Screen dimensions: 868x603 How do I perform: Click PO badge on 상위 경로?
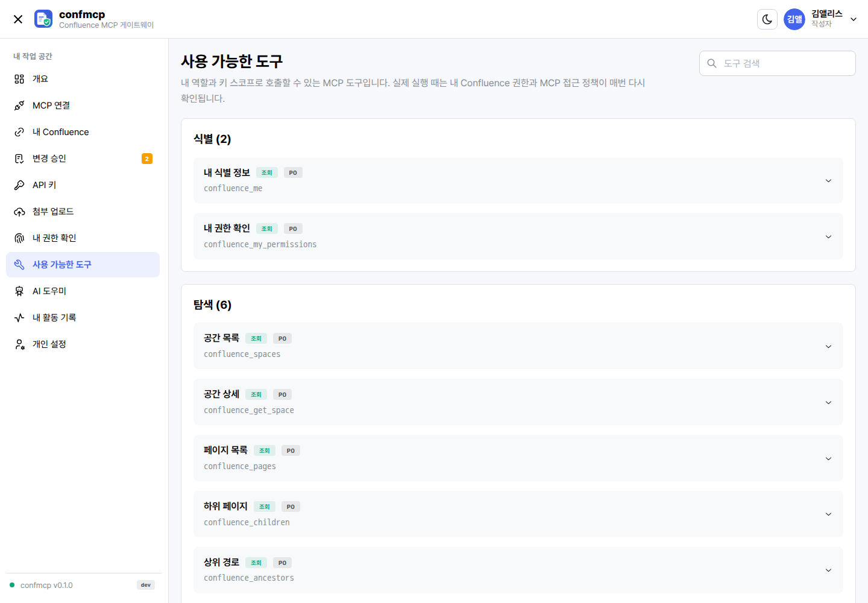282,563
